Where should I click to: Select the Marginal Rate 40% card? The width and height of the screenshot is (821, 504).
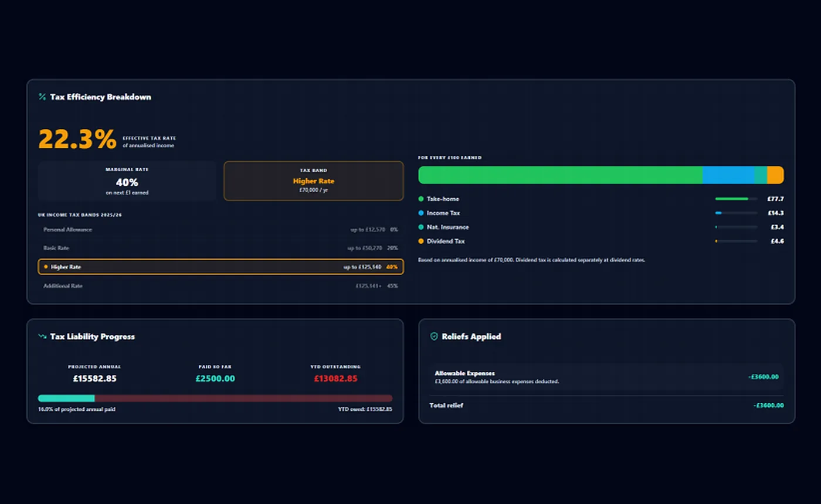click(127, 182)
